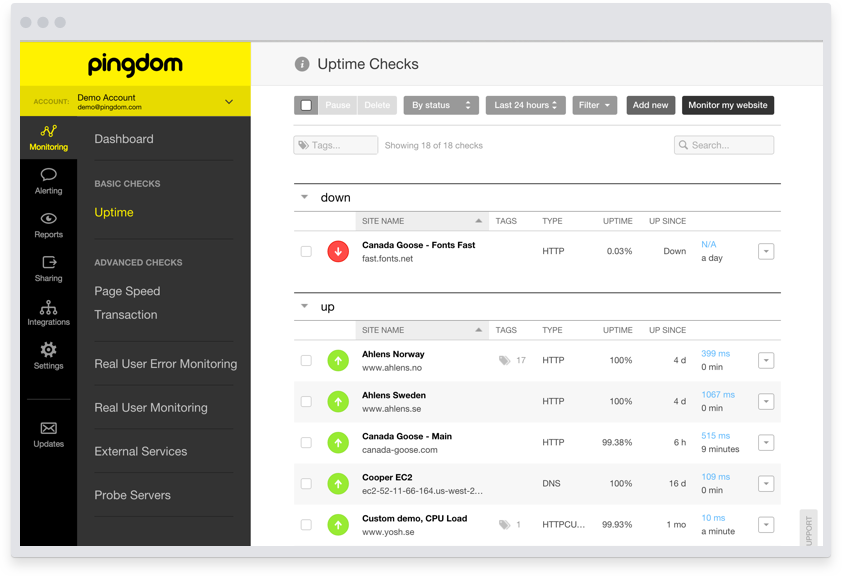Open the By status sort dropdown

[441, 105]
